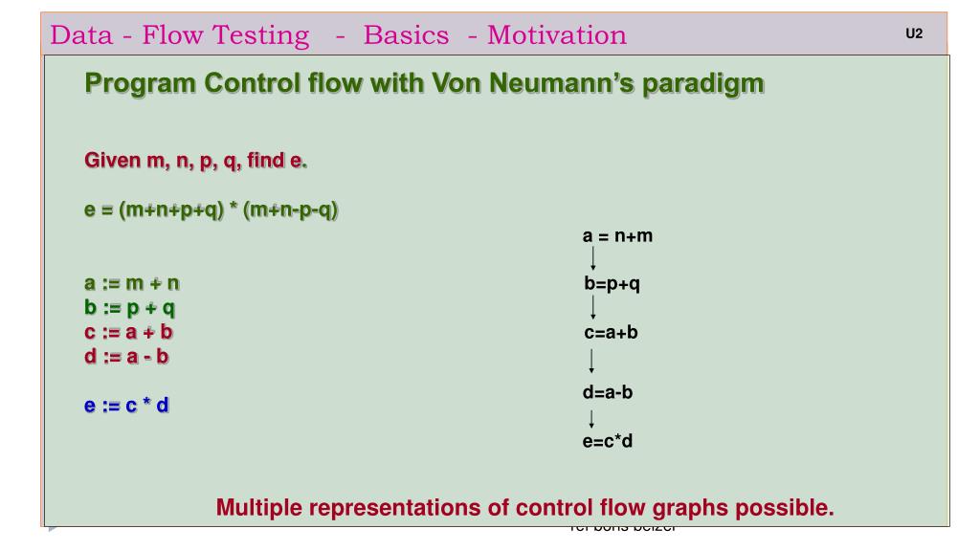
Task: Click the arrow between d=a-b and e=c*d
Action: point(591,419)
